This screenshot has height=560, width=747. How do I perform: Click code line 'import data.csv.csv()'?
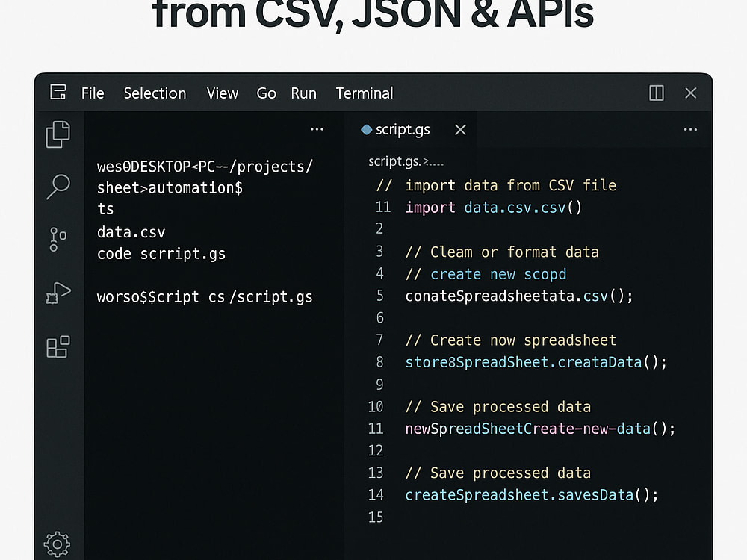pyautogui.click(x=494, y=208)
